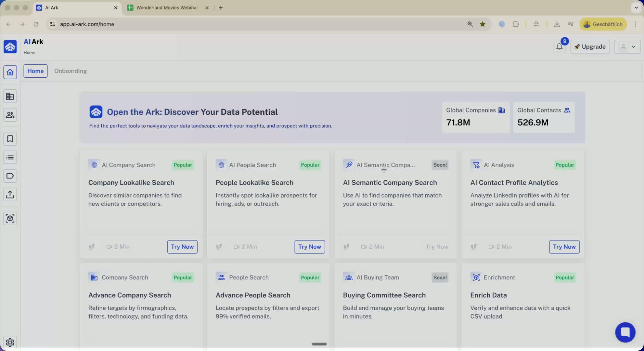Viewport: 644px width, 351px height.
Task: Open the notifications bell
Action: (x=559, y=47)
